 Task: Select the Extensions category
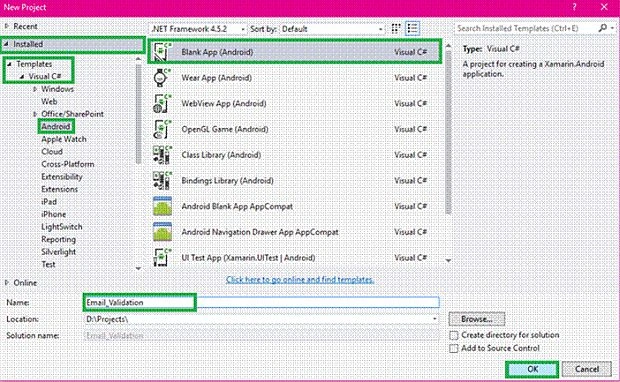click(59, 189)
